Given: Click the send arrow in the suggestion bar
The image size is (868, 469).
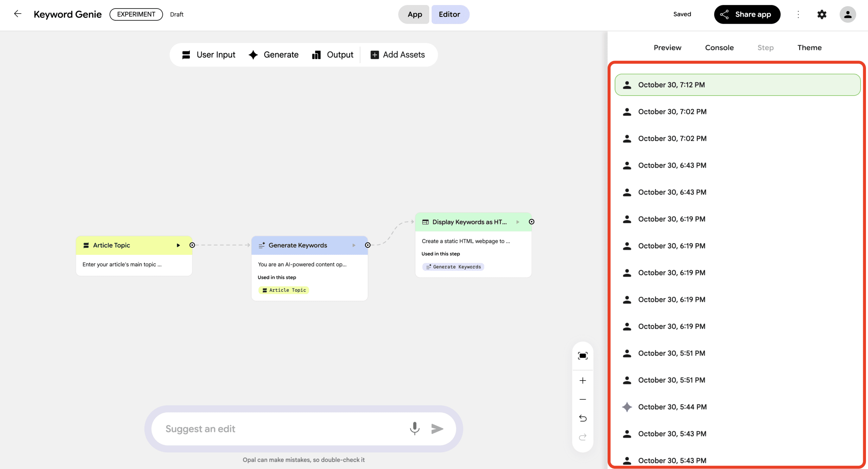Looking at the screenshot, I should [437, 428].
